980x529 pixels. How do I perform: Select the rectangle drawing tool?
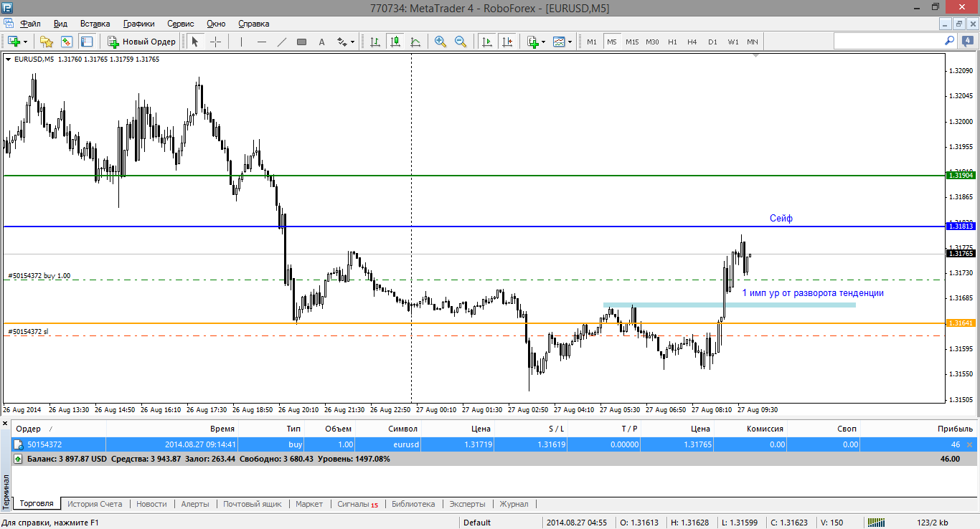[301, 42]
